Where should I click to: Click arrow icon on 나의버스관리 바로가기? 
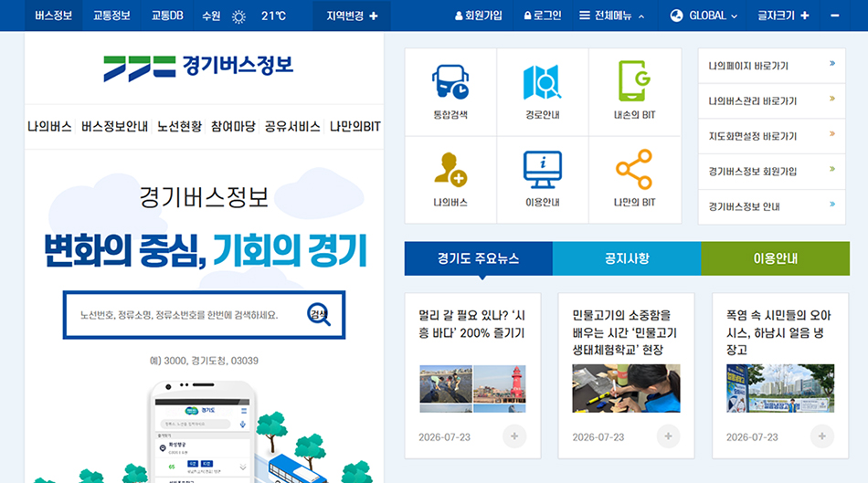tap(832, 99)
